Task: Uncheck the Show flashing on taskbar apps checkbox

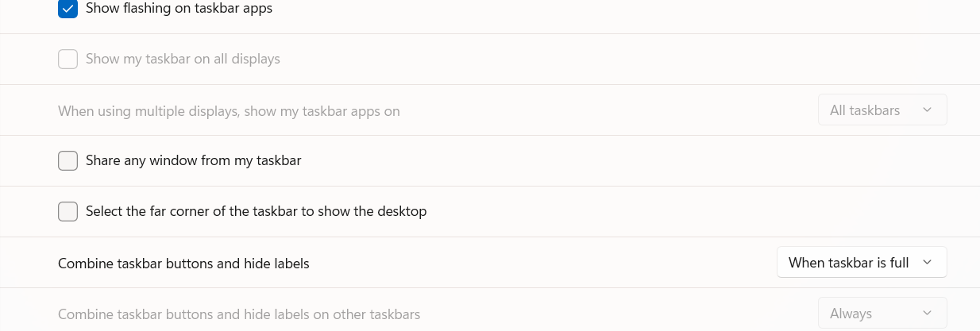Action: 68,9
